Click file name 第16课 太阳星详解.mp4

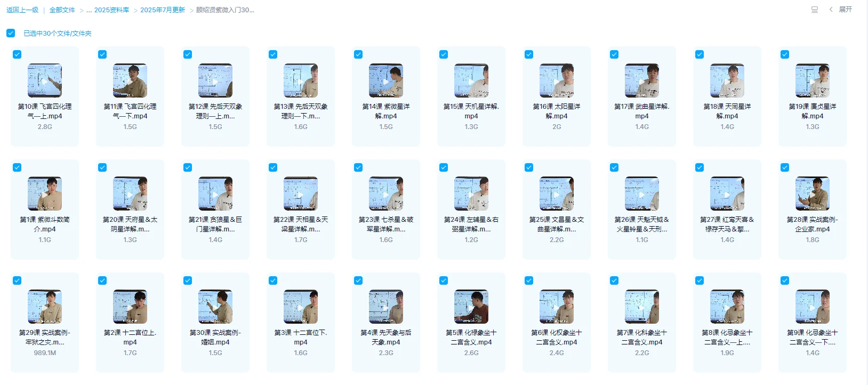click(x=557, y=111)
